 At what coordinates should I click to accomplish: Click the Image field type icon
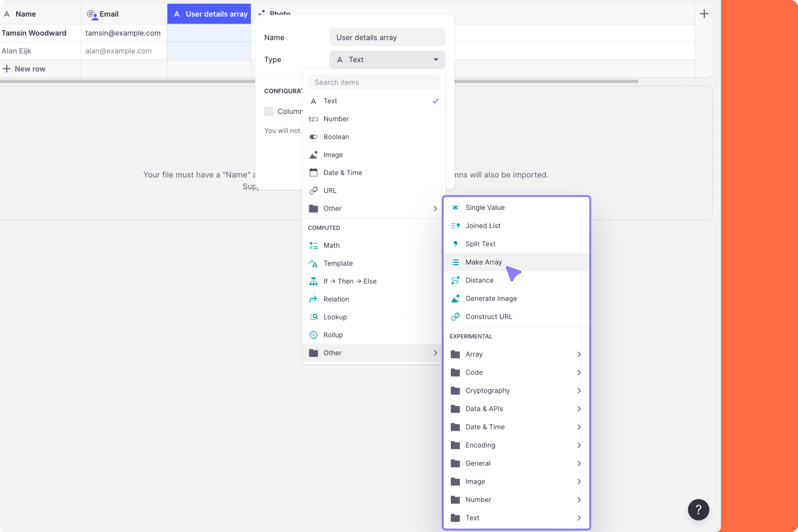click(x=313, y=154)
